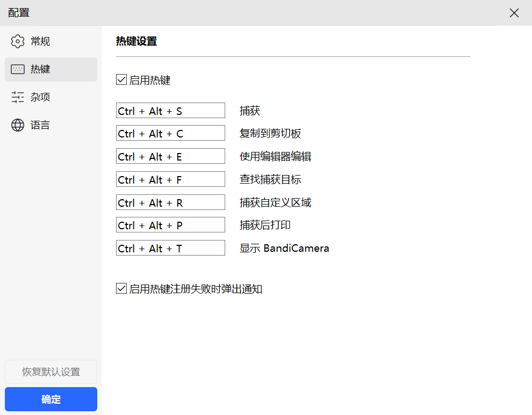Click the Ctrl + Alt + R hotkey field

tap(170, 202)
